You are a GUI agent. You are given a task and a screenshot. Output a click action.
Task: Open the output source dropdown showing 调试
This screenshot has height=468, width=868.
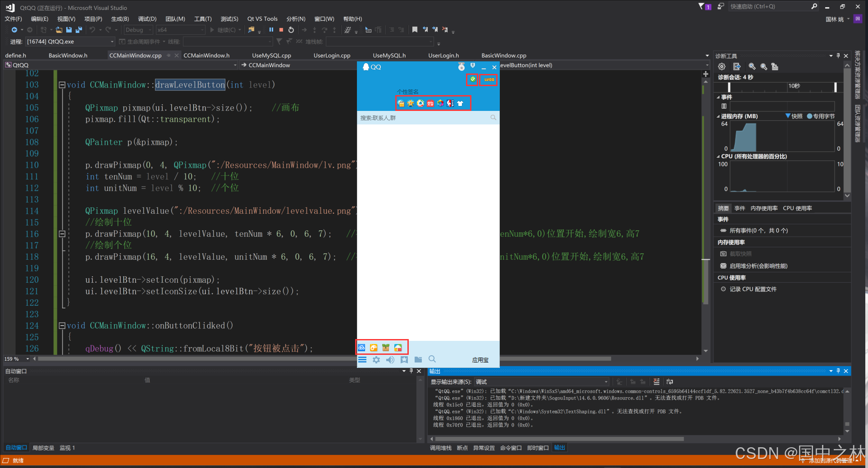(x=542, y=382)
